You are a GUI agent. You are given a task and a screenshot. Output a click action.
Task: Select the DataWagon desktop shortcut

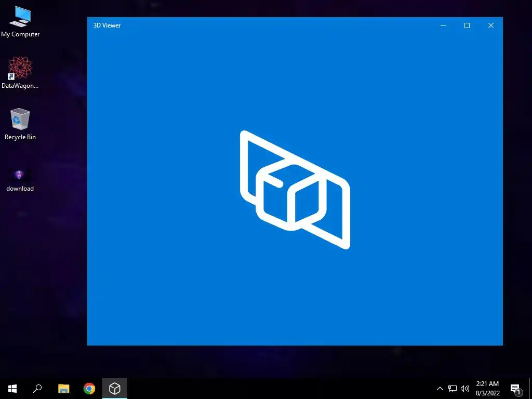20,72
